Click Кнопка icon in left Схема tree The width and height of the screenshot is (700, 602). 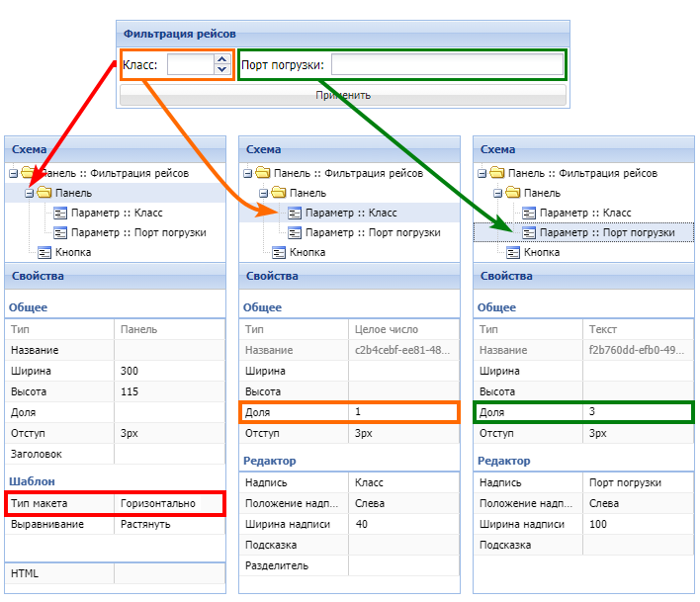(x=44, y=252)
